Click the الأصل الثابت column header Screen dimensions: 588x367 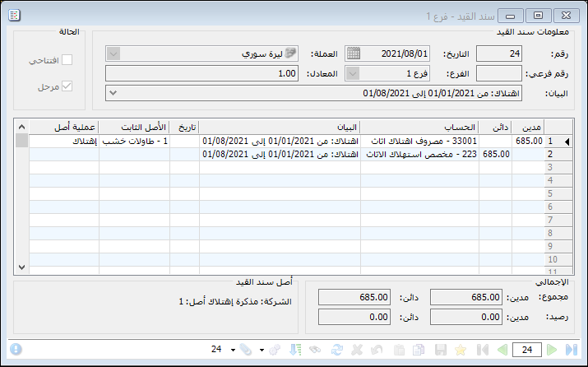click(x=134, y=128)
